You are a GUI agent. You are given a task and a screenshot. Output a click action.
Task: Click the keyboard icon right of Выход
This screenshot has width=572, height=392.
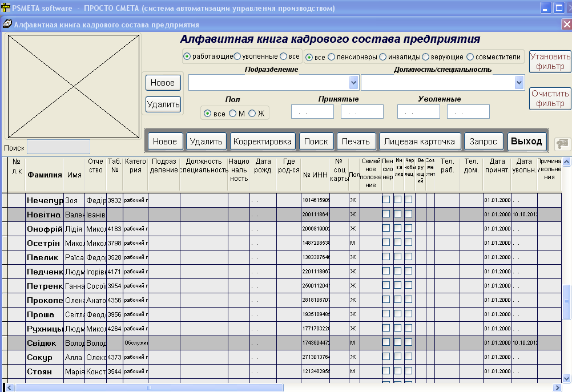pos(562,143)
